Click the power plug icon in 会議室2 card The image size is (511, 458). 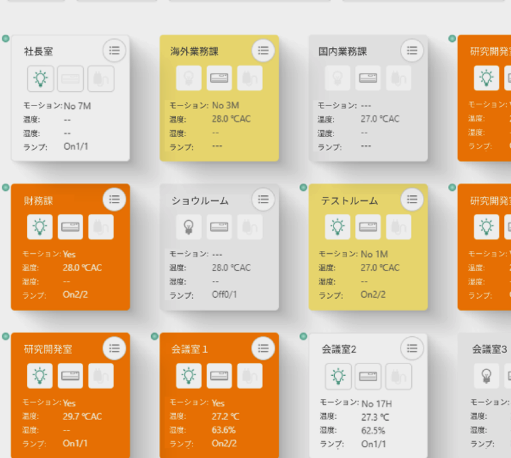pyautogui.click(x=399, y=376)
